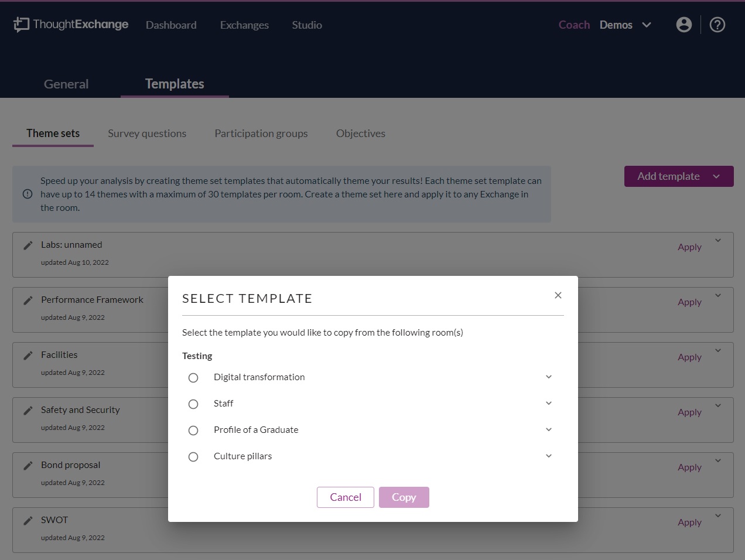Open the Participation groups tab
Screen dimensions: 745x560
(x=261, y=134)
